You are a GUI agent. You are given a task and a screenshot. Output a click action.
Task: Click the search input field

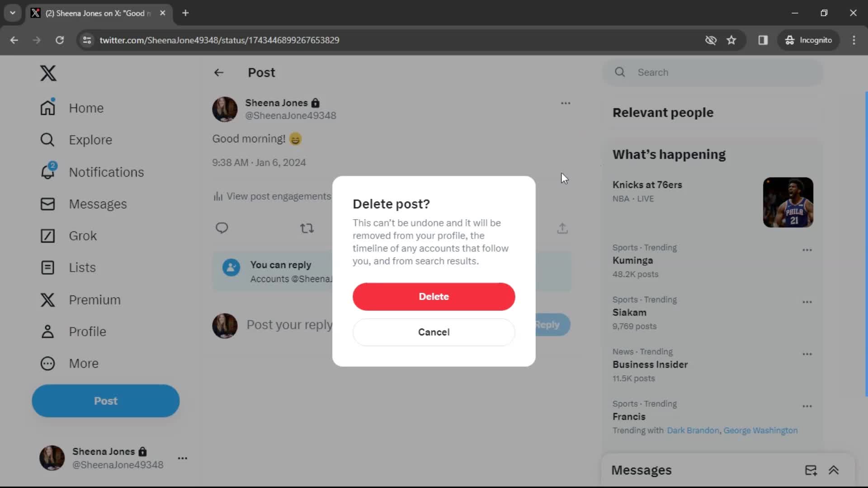click(712, 72)
